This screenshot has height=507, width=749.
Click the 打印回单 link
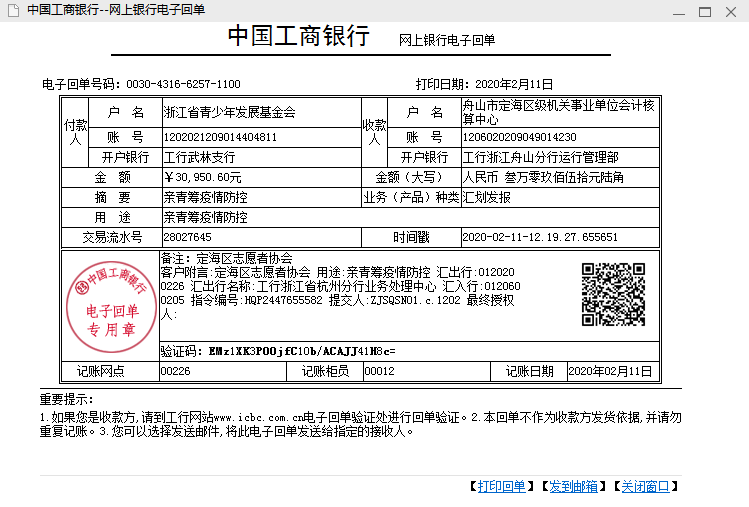pyautogui.click(x=502, y=486)
